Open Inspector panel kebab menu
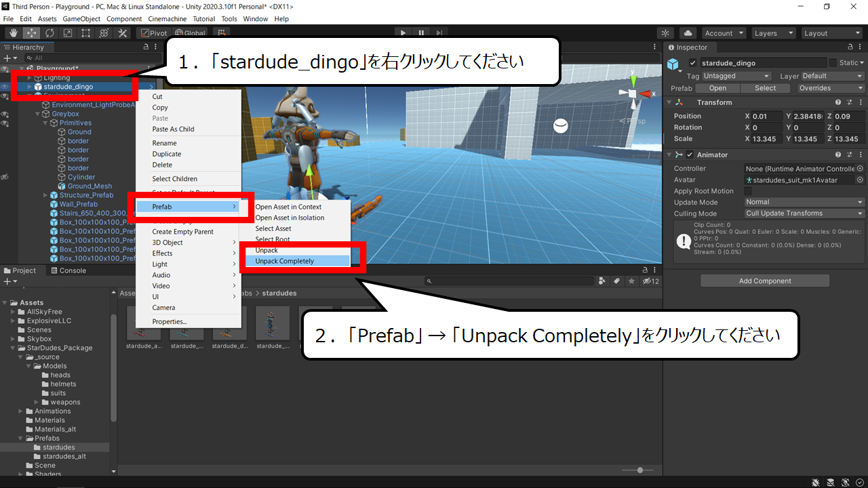Image resolution: width=868 pixels, height=488 pixels. 861,47
